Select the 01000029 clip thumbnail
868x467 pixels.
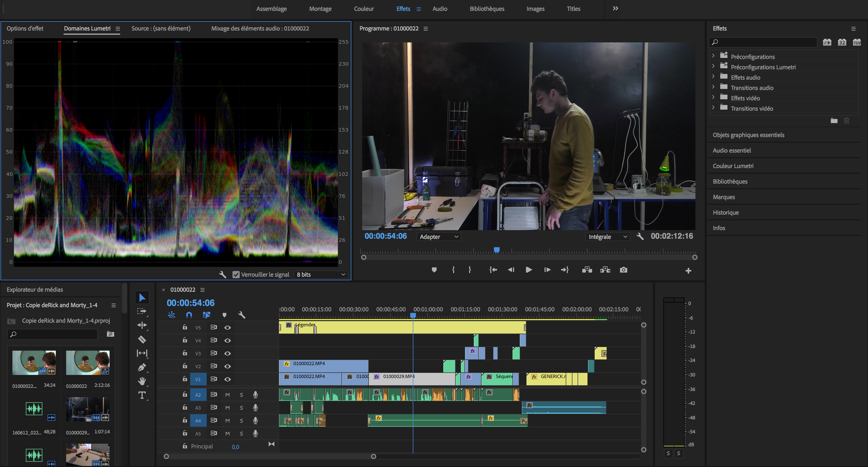pyautogui.click(x=88, y=409)
